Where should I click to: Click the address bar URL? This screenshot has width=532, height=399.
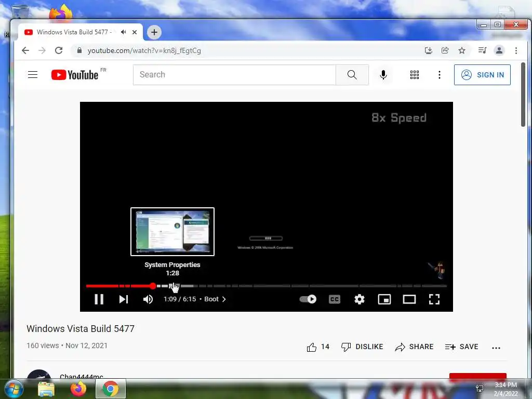(x=144, y=50)
